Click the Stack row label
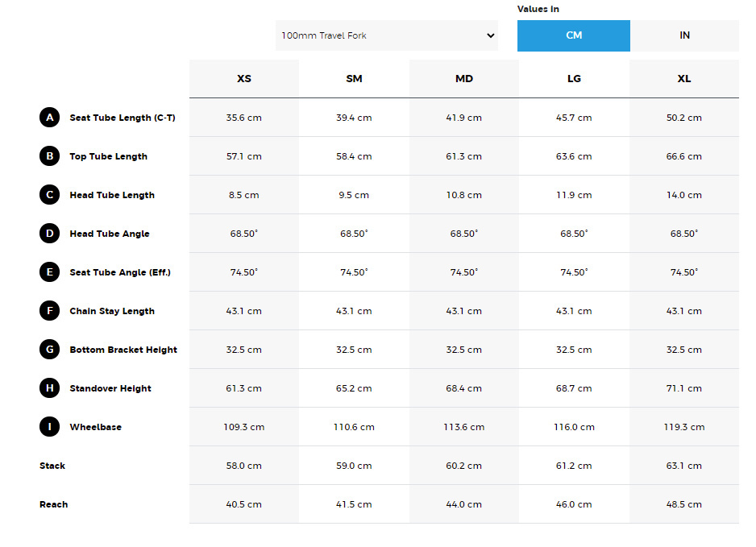 (52, 466)
